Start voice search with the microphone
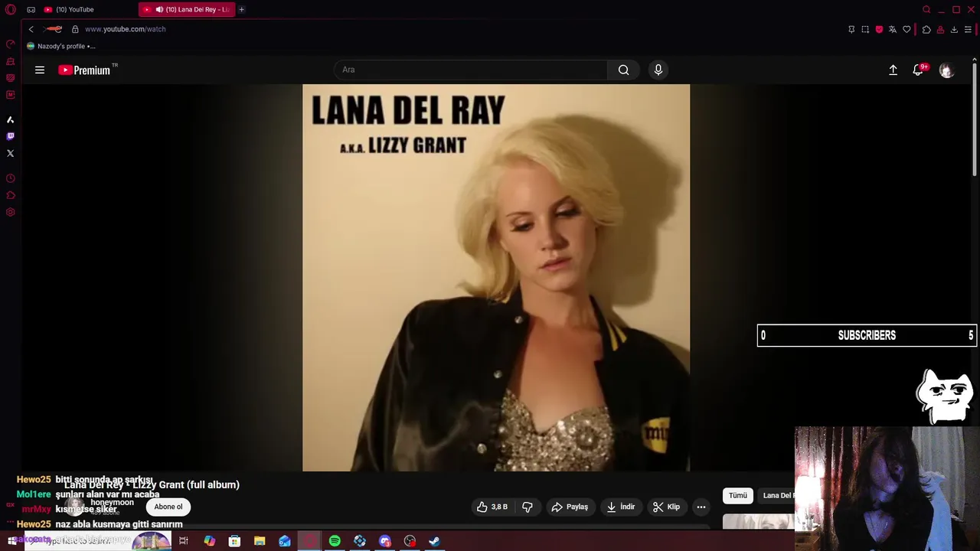 658,70
